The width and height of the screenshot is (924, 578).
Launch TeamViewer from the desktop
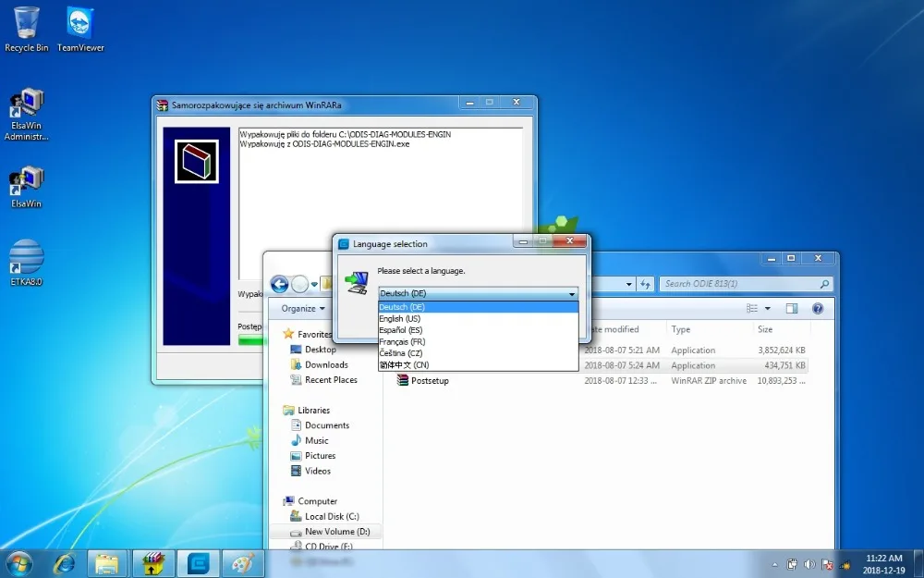tap(80, 30)
